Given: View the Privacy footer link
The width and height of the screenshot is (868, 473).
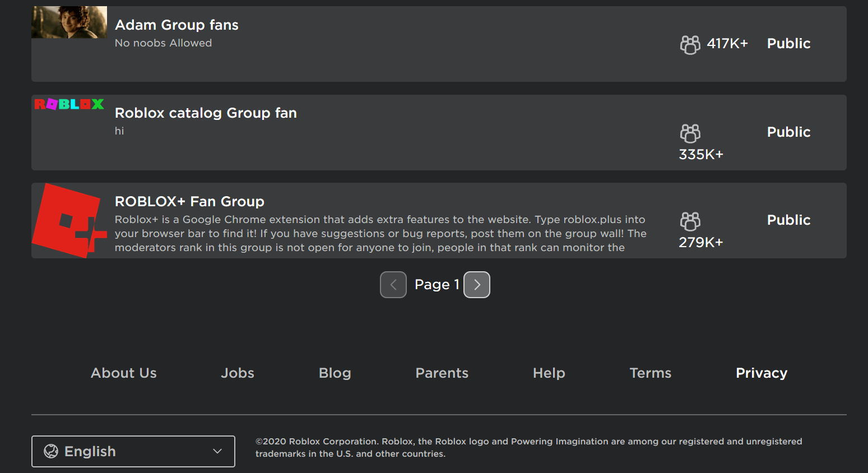Looking at the screenshot, I should [x=762, y=373].
